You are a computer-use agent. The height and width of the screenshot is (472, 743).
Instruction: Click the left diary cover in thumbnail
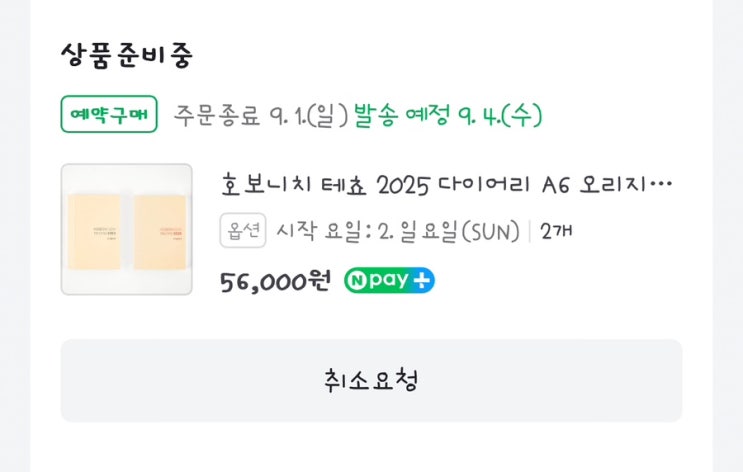point(94,232)
